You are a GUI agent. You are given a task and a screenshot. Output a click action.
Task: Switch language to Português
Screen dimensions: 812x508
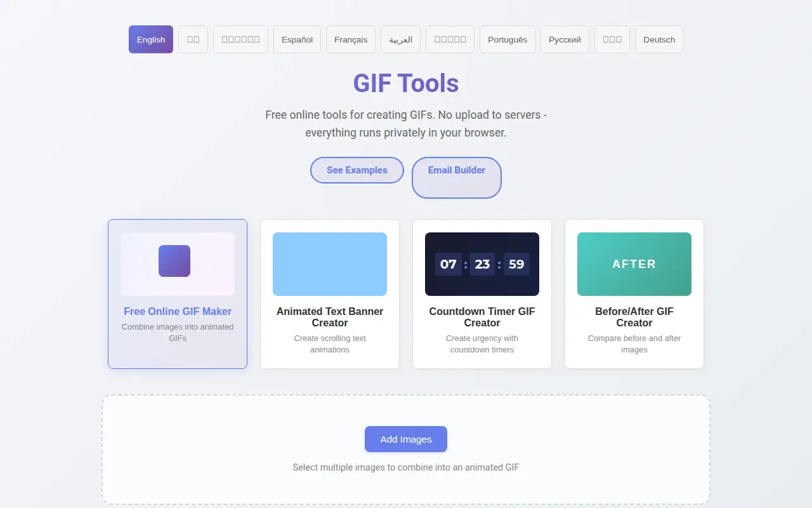[x=507, y=39]
